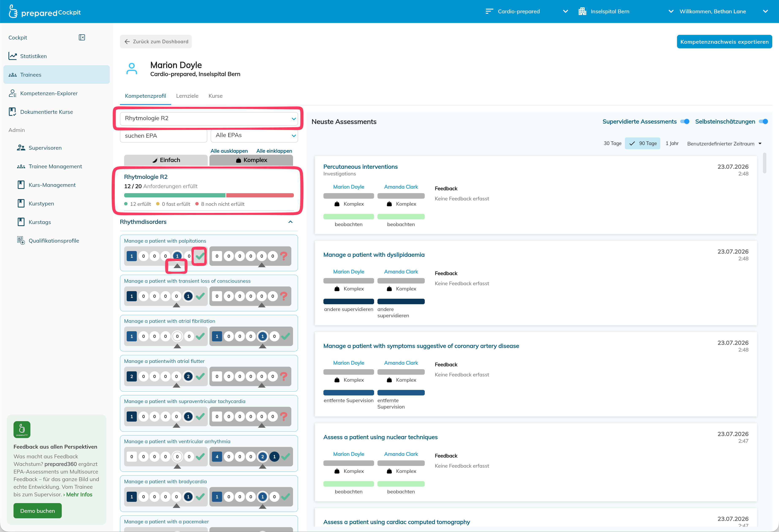Click the Rhytmologie R2 requirements progress bar

[x=209, y=195]
